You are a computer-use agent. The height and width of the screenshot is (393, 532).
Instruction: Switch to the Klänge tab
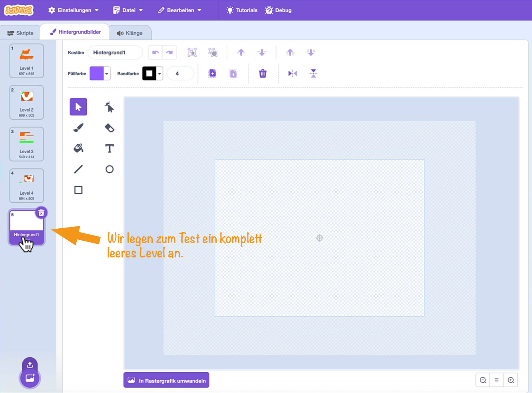(x=130, y=33)
